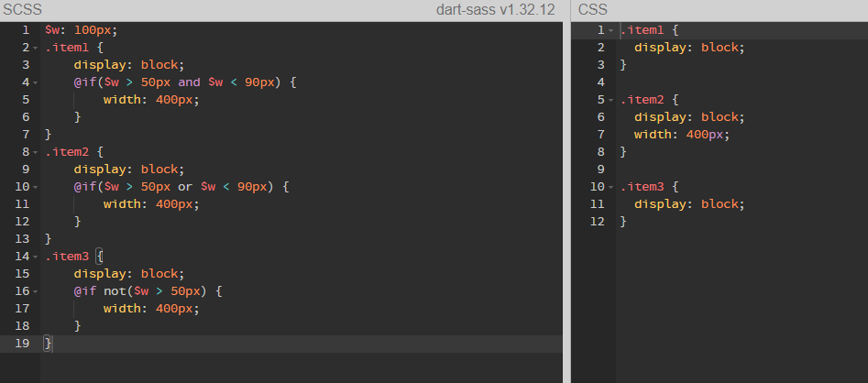Click line number 7 in SCSS gutter
The image size is (868, 383).
(x=26, y=135)
